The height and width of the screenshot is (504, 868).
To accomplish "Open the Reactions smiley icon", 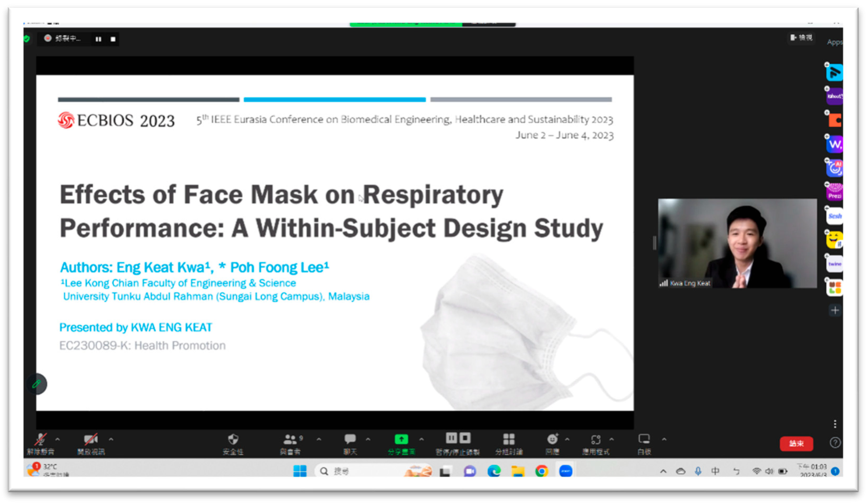I will click(552, 439).
